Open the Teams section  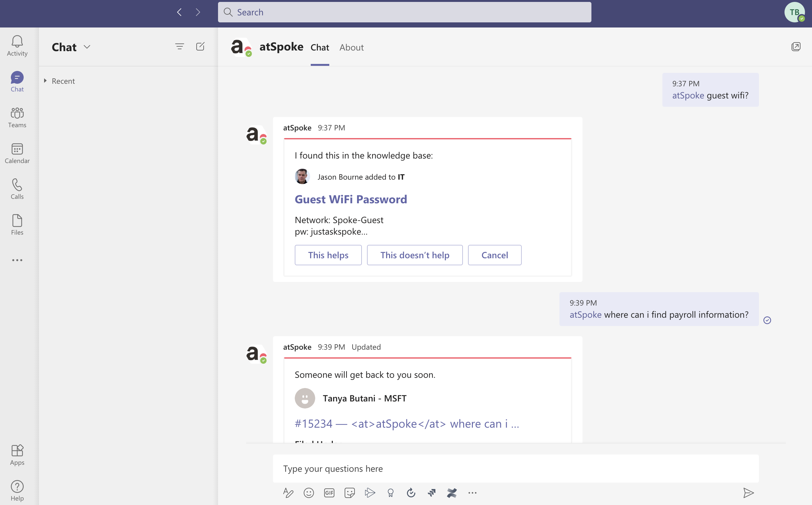(x=17, y=118)
